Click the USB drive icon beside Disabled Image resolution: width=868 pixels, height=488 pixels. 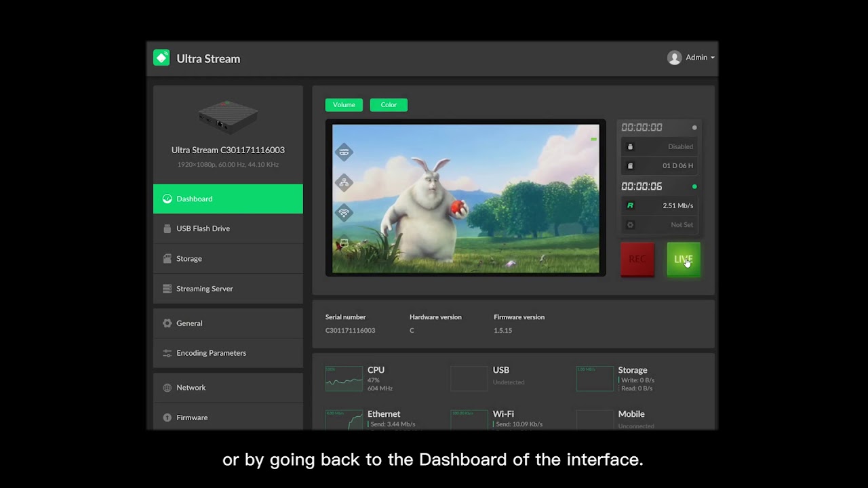(630, 146)
